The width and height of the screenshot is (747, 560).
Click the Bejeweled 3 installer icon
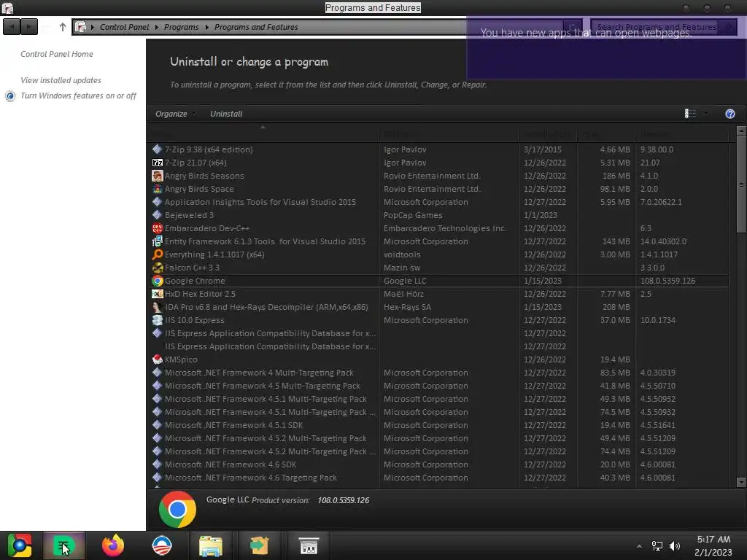[158, 215]
